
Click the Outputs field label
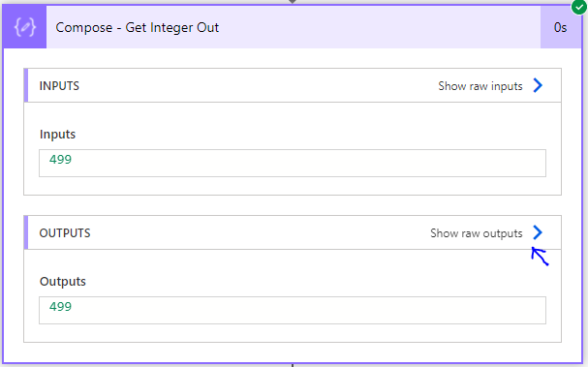[63, 282]
